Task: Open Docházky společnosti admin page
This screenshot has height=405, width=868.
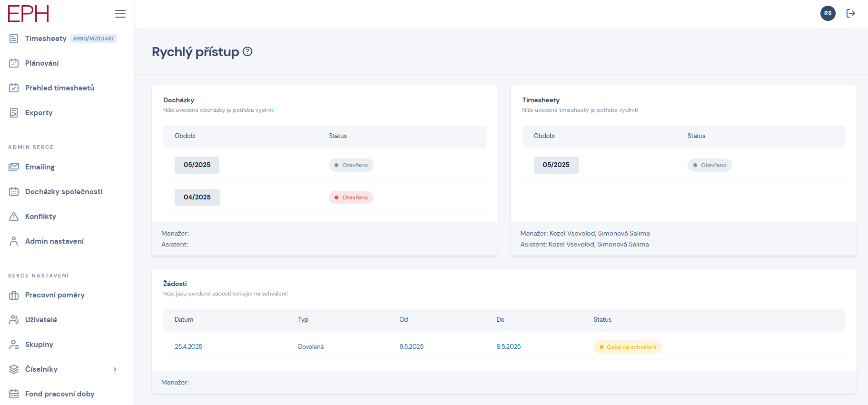Action: pos(63,192)
